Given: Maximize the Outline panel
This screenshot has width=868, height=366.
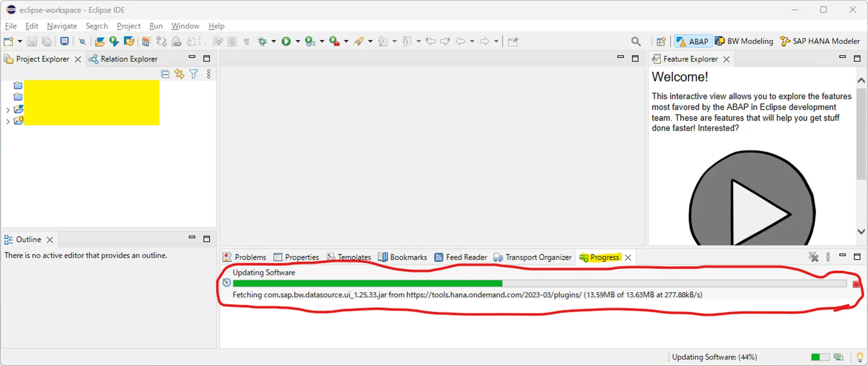Looking at the screenshot, I should (207, 239).
